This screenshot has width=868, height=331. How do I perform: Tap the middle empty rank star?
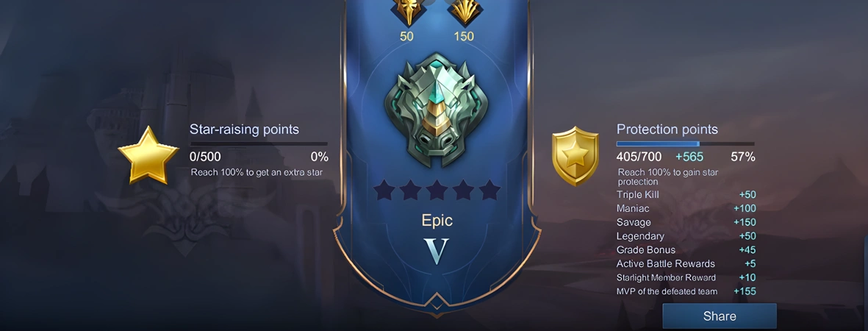(437, 190)
